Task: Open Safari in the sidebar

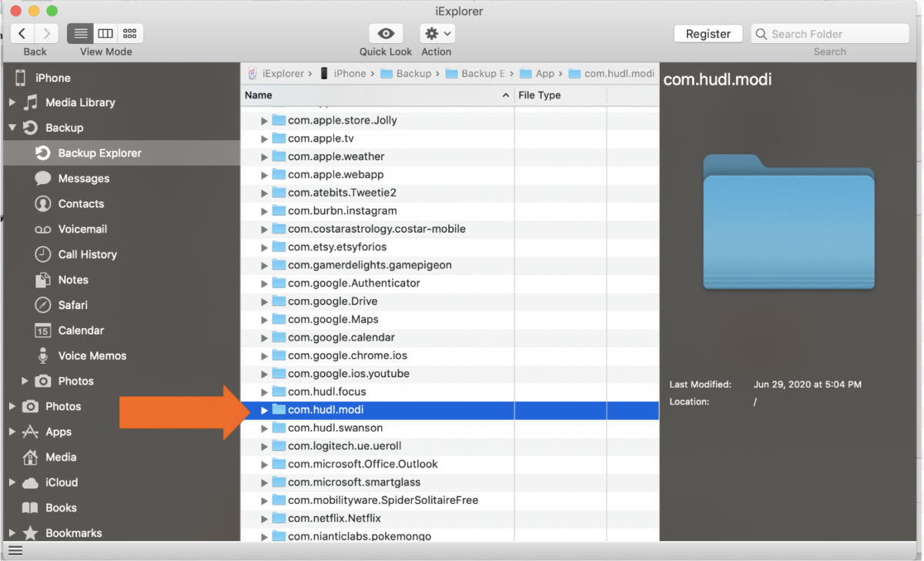Action: point(72,305)
